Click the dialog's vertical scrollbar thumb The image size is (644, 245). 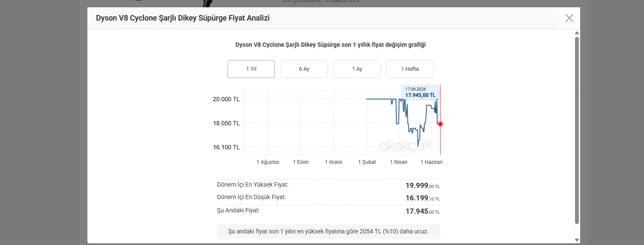(577, 130)
